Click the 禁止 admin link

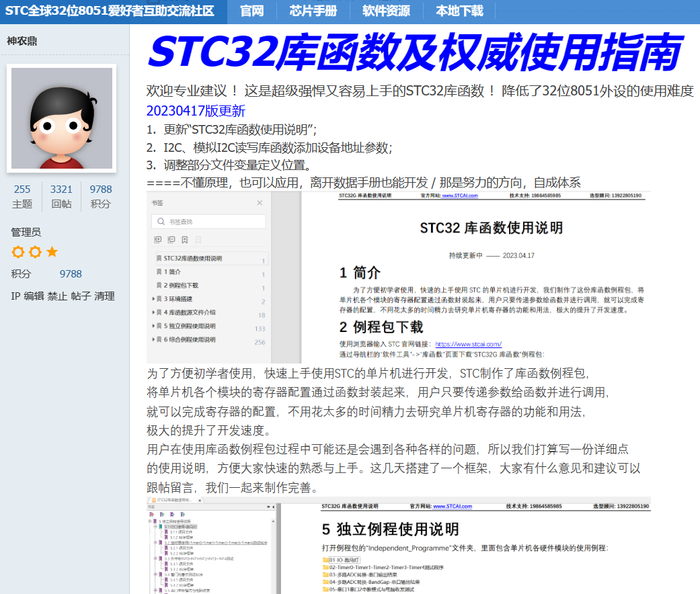[58, 296]
